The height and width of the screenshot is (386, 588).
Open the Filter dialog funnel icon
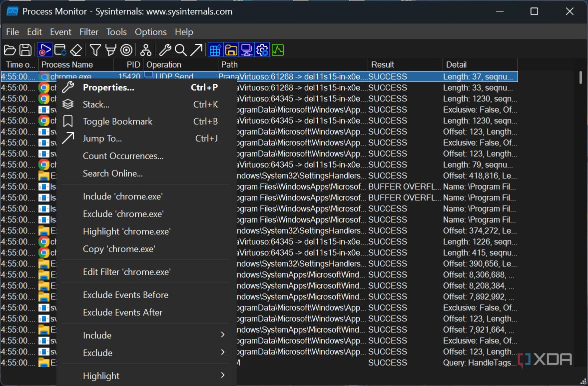click(94, 49)
